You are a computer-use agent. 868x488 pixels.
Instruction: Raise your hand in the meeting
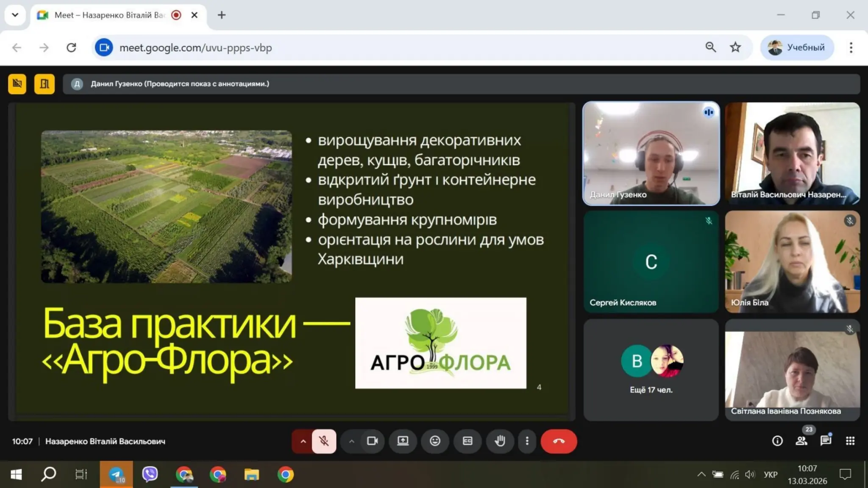pos(500,441)
